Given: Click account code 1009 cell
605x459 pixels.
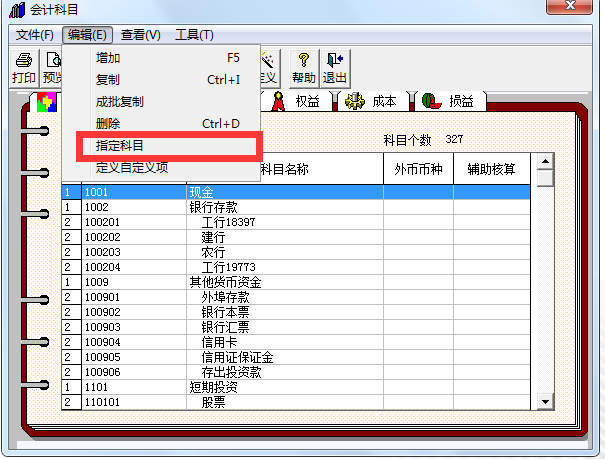Looking at the screenshot, I should pyautogui.click(x=134, y=282).
